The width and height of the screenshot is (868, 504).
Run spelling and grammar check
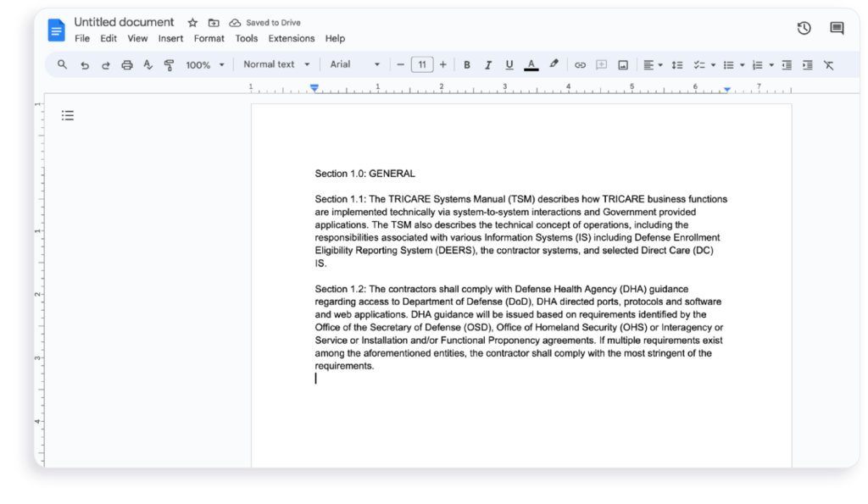(x=147, y=65)
